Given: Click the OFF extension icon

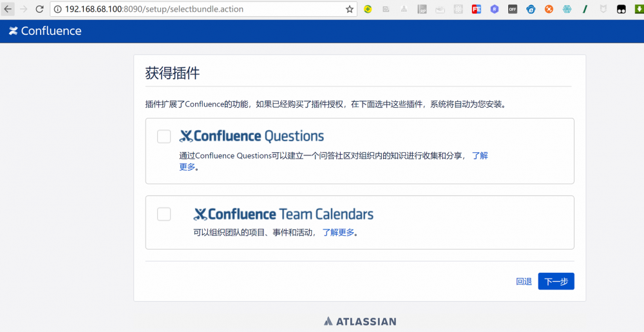Looking at the screenshot, I should [x=513, y=9].
